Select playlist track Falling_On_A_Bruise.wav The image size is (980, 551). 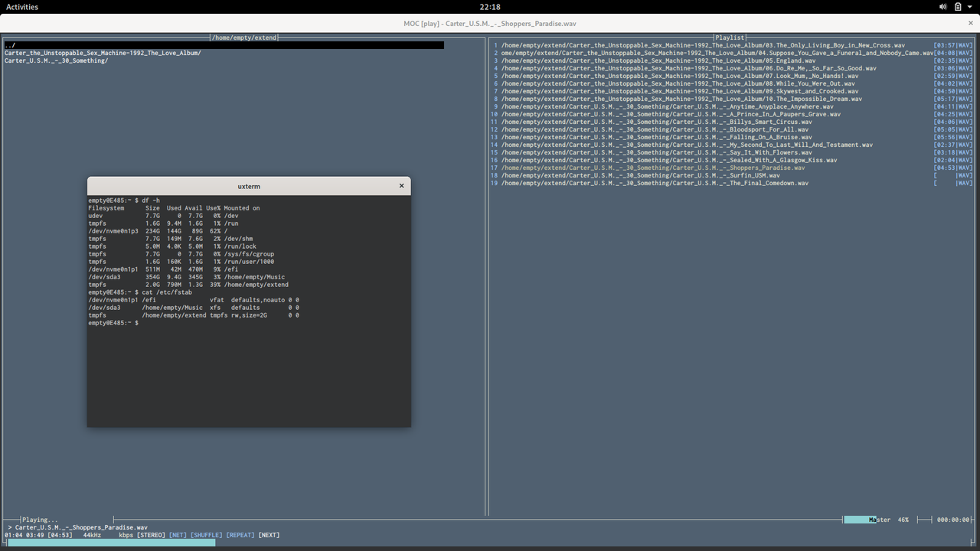[x=657, y=137]
